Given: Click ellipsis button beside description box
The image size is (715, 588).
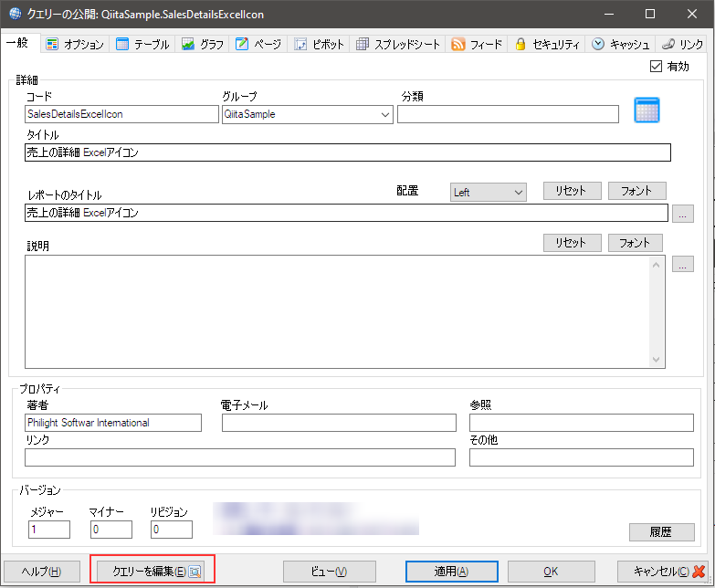Looking at the screenshot, I should (683, 264).
